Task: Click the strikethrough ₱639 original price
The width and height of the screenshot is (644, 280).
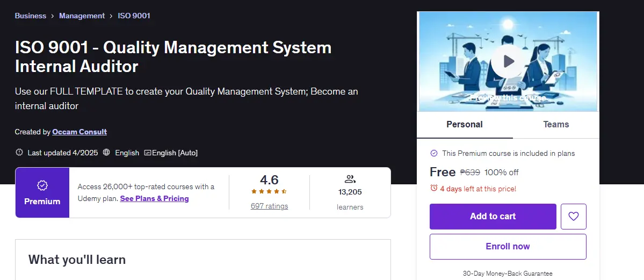Action: tap(471, 173)
